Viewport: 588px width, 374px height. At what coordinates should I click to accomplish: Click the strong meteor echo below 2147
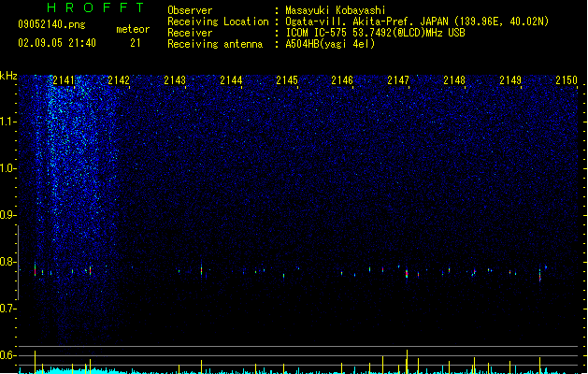coord(407,273)
